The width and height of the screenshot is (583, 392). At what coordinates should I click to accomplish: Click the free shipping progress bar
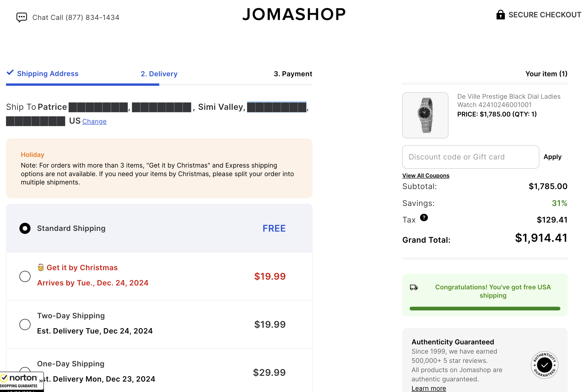485,309
